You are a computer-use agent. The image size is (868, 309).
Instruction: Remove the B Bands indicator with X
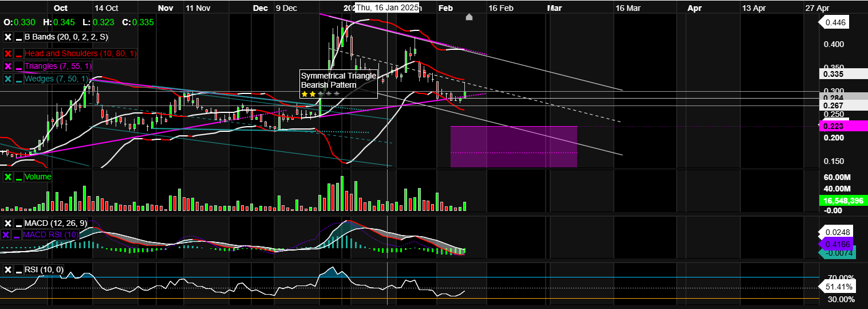[8, 37]
